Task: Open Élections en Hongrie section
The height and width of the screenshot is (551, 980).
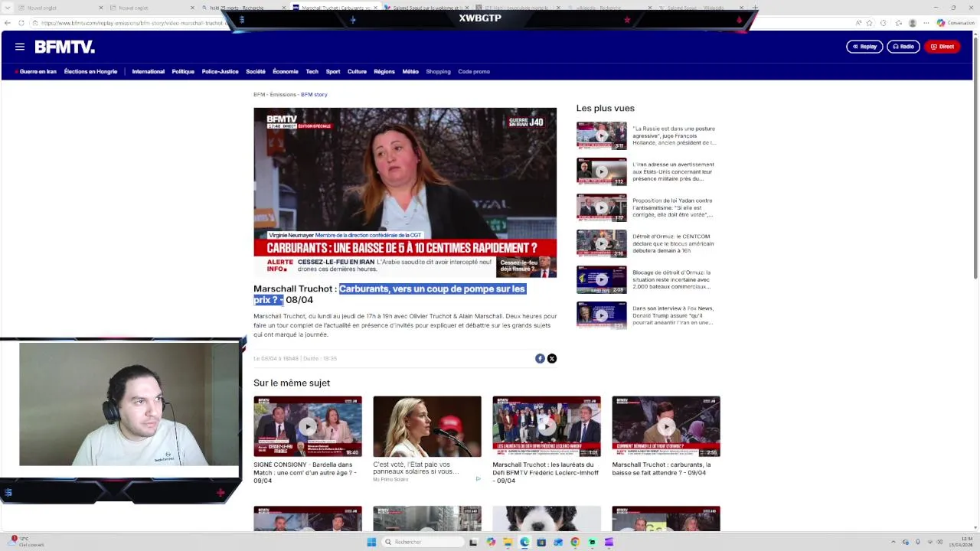Action: click(x=90, y=71)
